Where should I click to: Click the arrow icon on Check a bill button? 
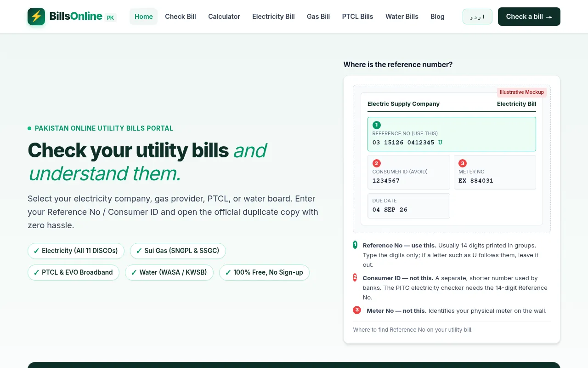(549, 17)
